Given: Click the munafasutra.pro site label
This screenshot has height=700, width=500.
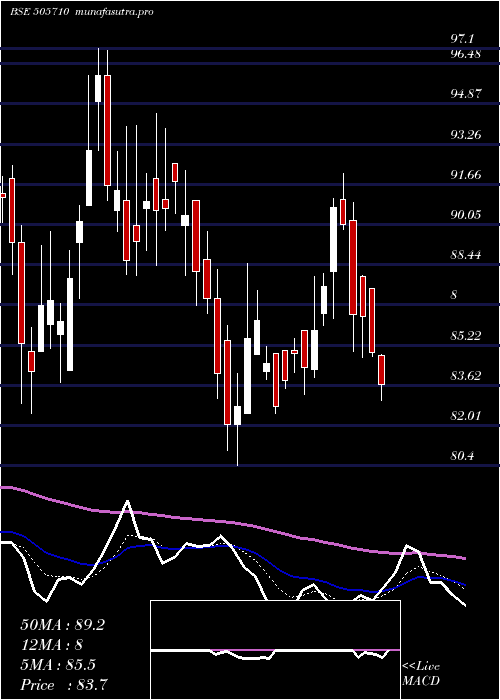Looking at the screenshot, I should tap(115, 12).
